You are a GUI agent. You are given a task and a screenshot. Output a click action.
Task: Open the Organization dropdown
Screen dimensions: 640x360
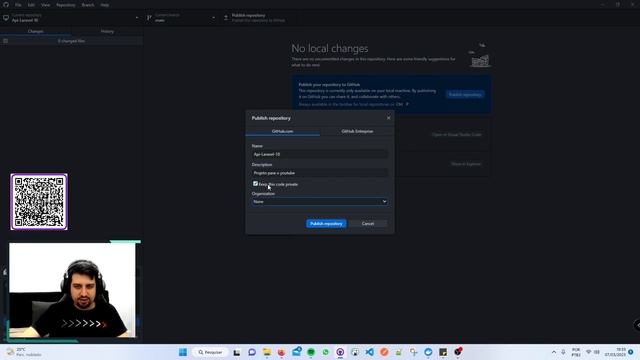320,202
